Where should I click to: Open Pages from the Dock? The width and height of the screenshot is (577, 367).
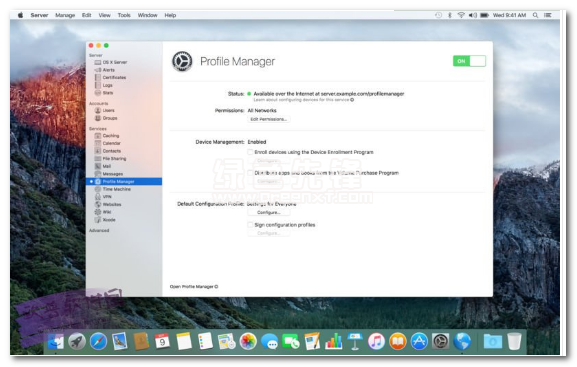(x=312, y=342)
